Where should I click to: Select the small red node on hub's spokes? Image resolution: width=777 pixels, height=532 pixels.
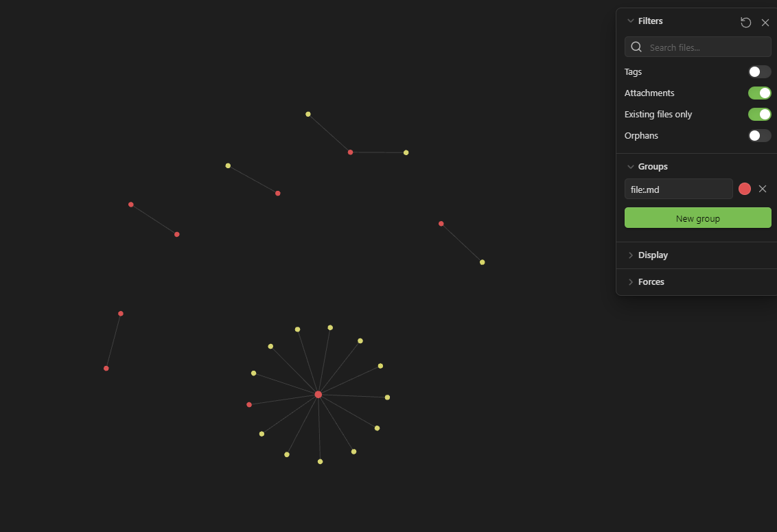pyautogui.click(x=249, y=405)
